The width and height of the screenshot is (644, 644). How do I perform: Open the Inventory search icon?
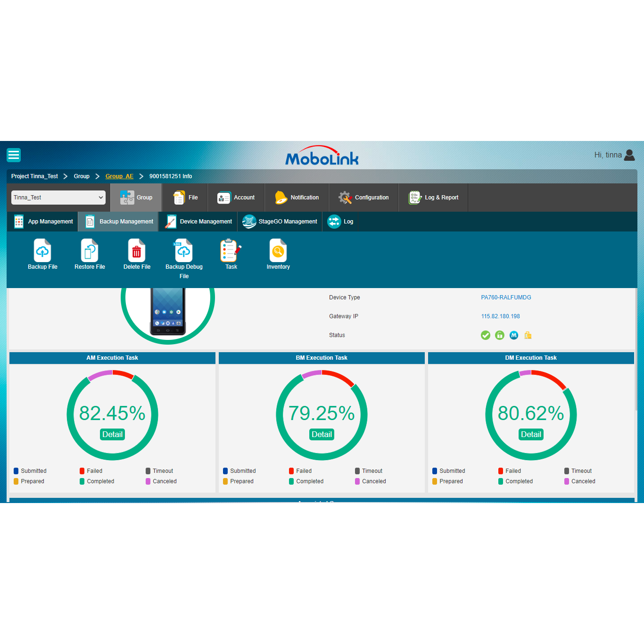(278, 251)
